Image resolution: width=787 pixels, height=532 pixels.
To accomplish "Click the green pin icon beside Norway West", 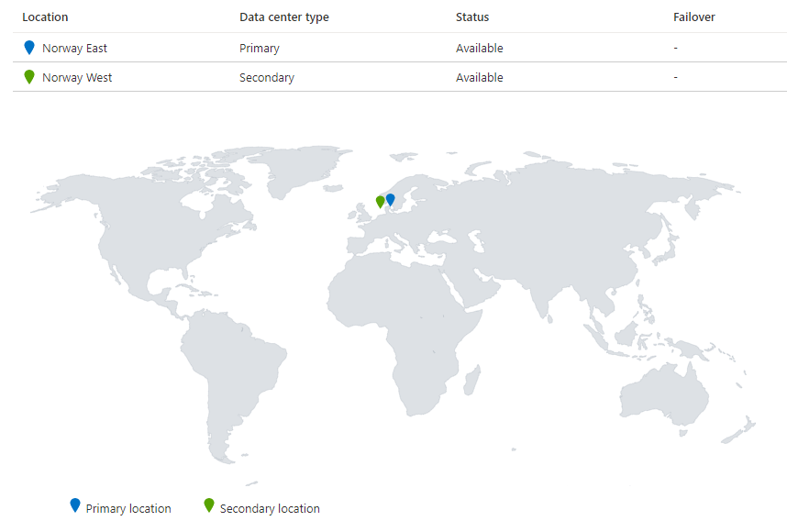I will point(29,77).
